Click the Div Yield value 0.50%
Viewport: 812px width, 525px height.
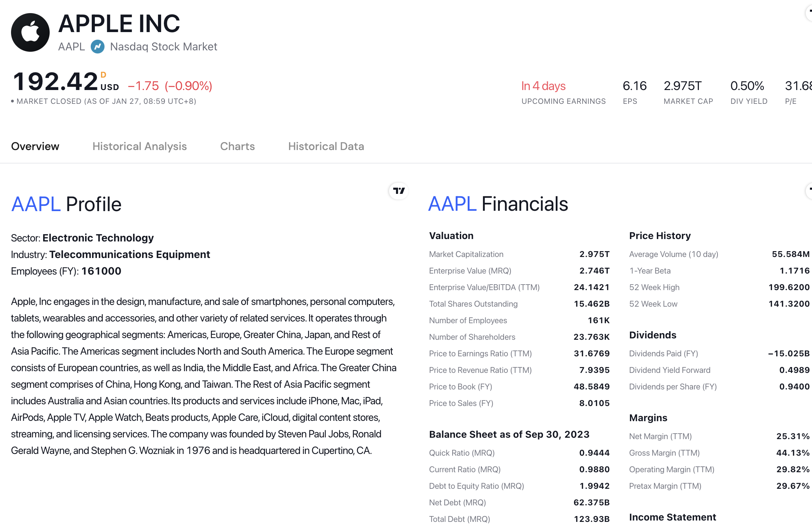coord(747,86)
